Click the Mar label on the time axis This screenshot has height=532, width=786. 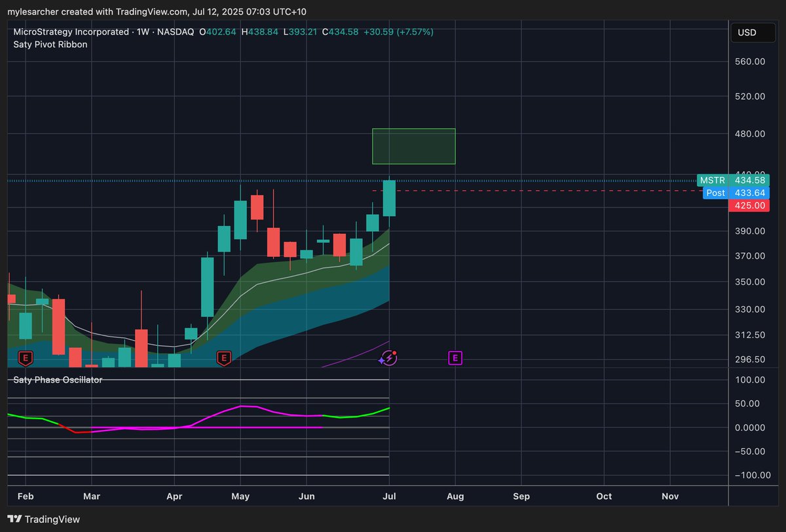(92, 497)
